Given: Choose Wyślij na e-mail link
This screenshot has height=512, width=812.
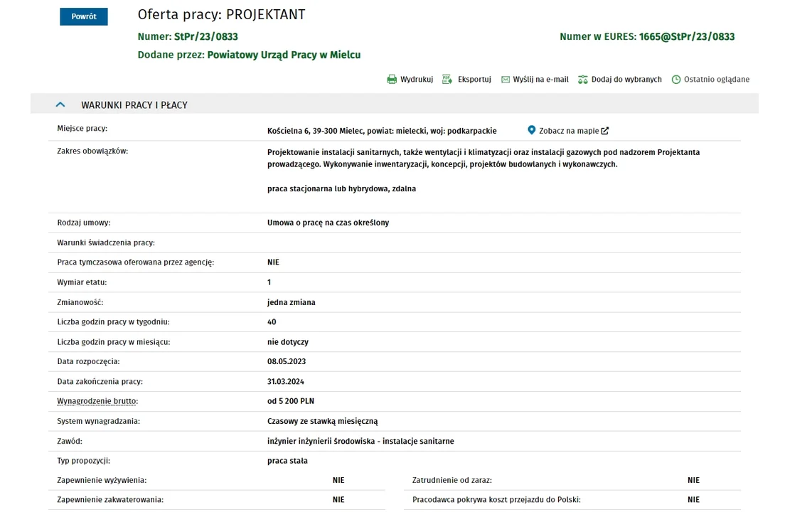Looking at the screenshot, I should 540,79.
